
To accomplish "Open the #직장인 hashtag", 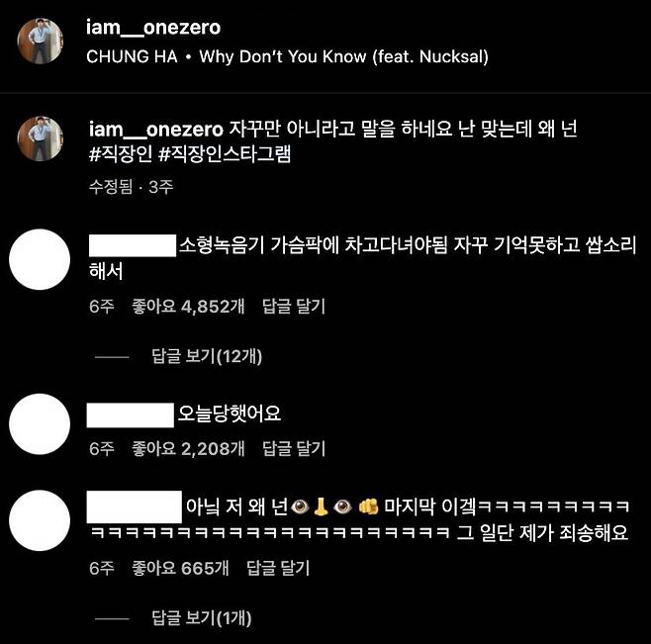I will pos(121,154).
